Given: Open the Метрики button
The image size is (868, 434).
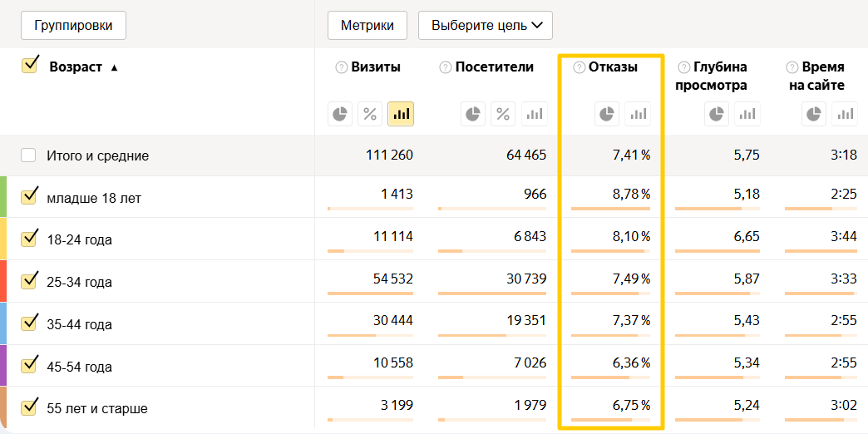Looking at the screenshot, I should pos(367,25).
